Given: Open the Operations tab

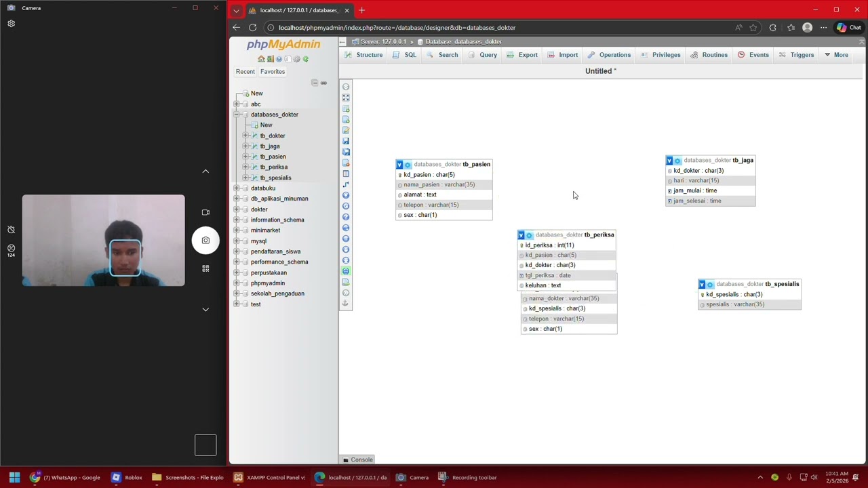Looking at the screenshot, I should tap(610, 55).
